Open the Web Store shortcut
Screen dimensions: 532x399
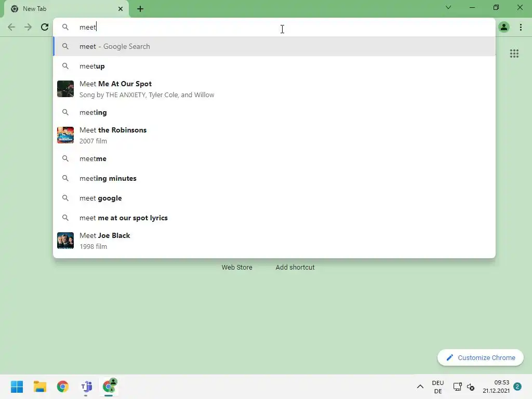tap(237, 268)
